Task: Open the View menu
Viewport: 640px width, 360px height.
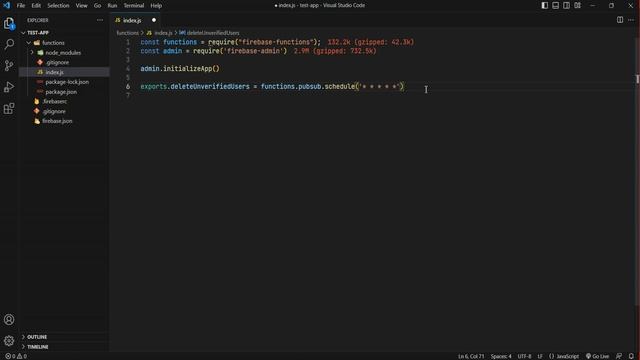Action: click(82, 6)
